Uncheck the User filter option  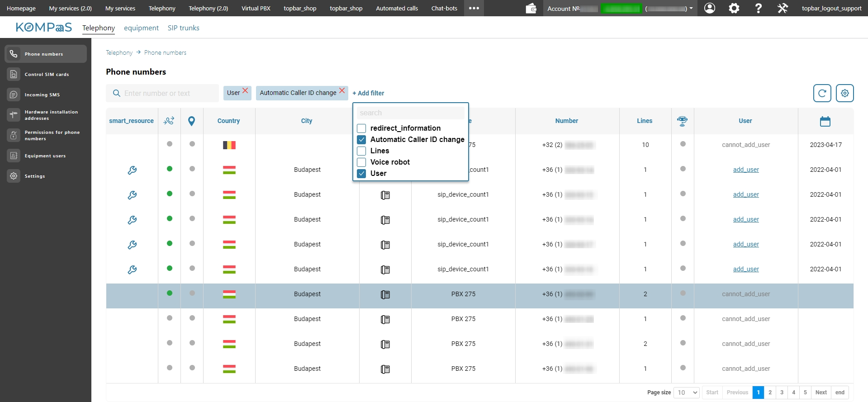361,174
